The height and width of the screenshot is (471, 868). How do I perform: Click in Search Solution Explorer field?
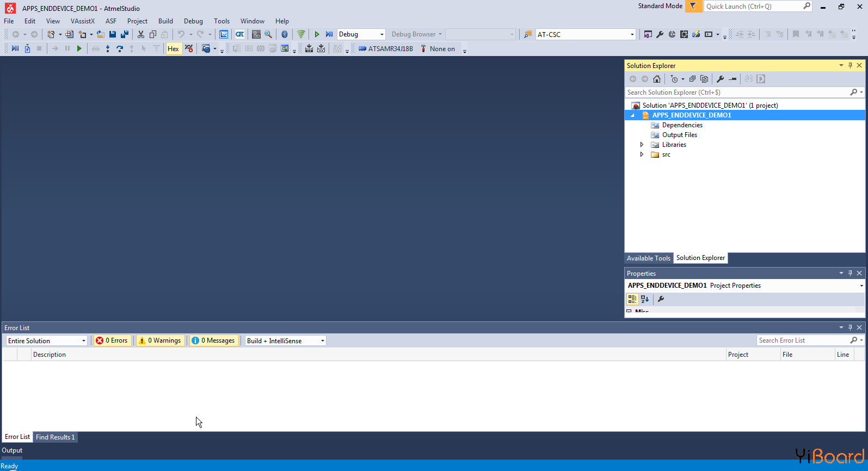pyautogui.click(x=738, y=92)
